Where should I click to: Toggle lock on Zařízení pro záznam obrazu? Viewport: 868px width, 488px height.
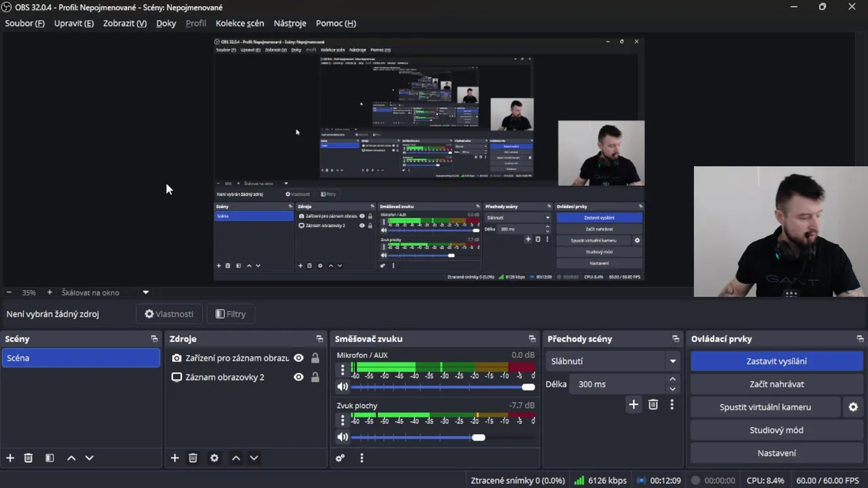tap(315, 358)
